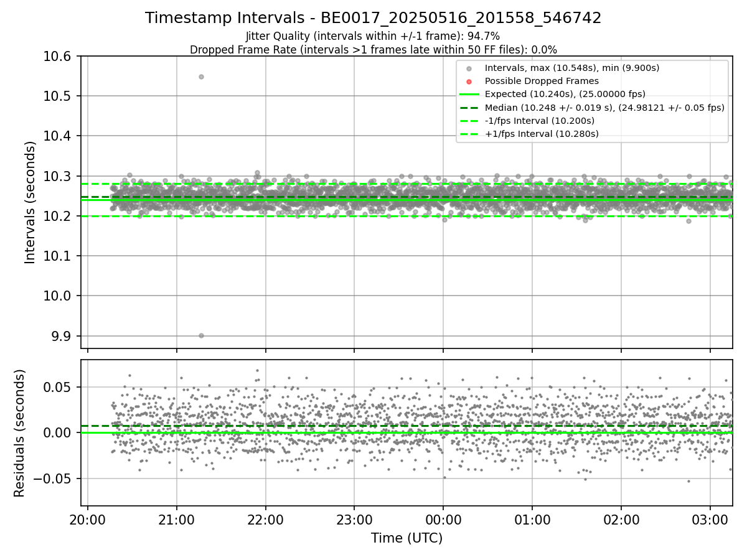
Task: Click the plot title 'Timestamp Intervals - BE0017_20250516_201558_546742'
Action: (x=374, y=18)
